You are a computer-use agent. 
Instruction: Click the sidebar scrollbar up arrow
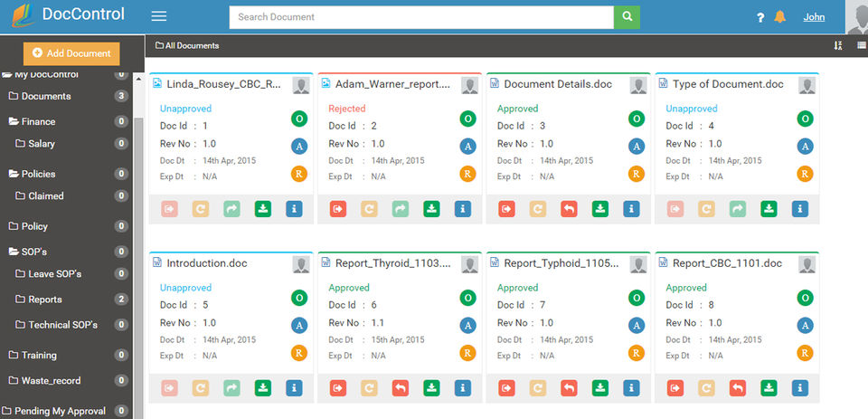pyautogui.click(x=138, y=79)
